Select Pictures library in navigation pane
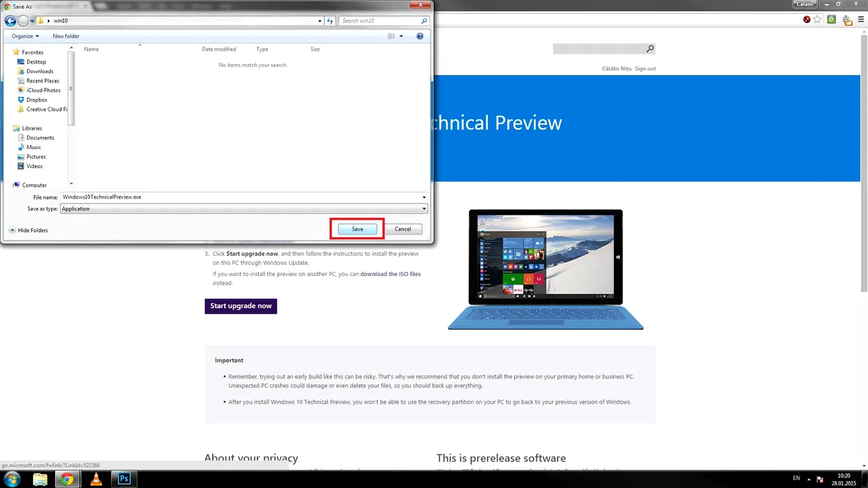 pyautogui.click(x=36, y=157)
